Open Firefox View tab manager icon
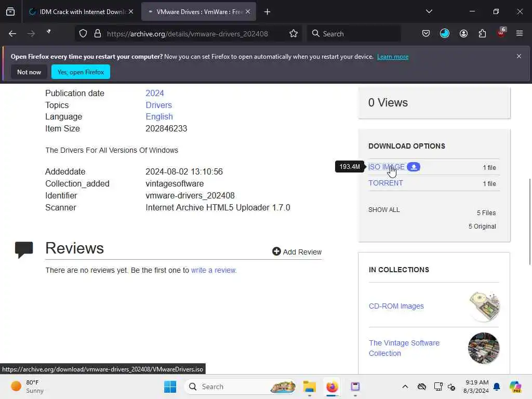This screenshot has width=532, height=399. click(10, 12)
